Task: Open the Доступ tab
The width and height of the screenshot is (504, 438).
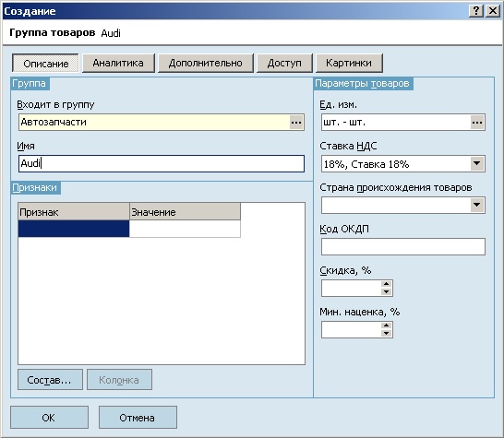Action: coord(284,63)
